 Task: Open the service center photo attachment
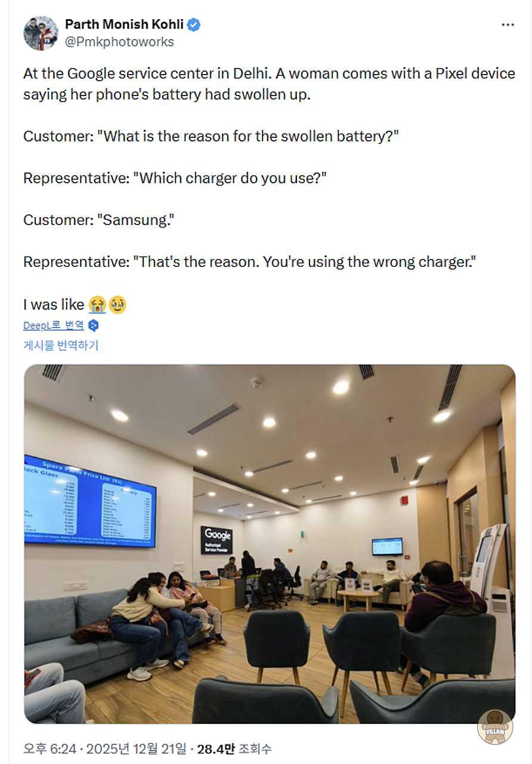pos(270,544)
